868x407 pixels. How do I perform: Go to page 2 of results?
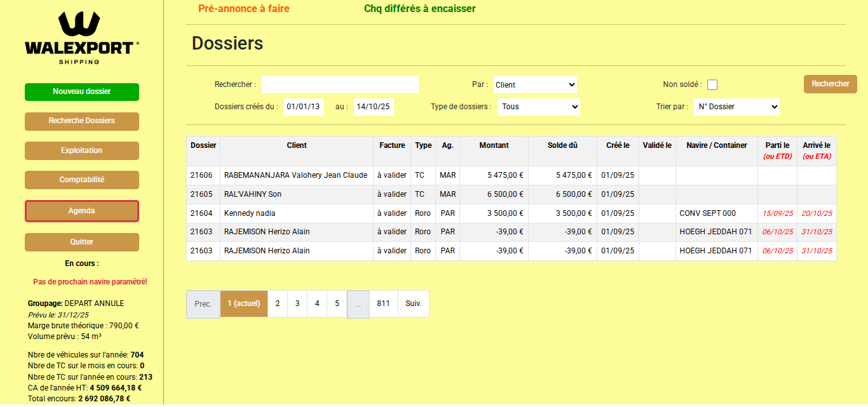(278, 304)
